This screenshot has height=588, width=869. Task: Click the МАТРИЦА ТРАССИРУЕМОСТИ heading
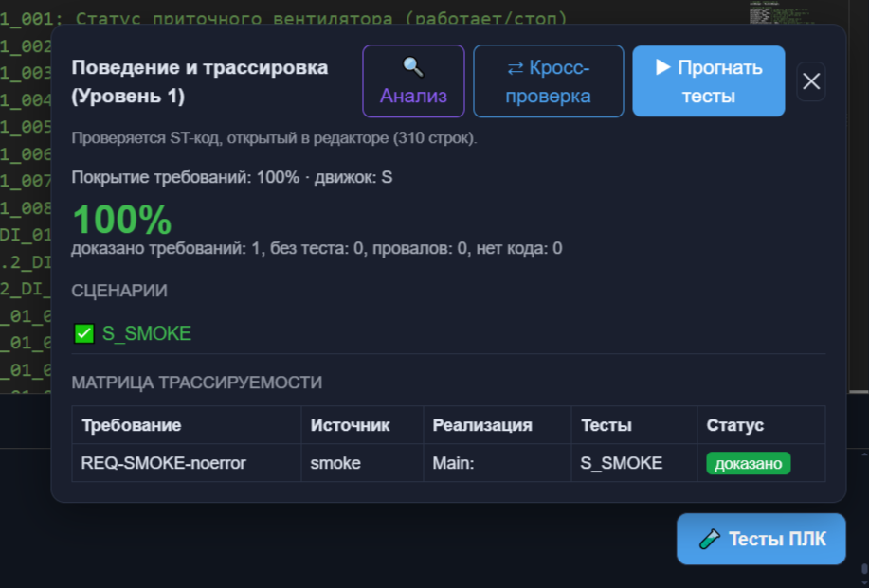click(197, 383)
